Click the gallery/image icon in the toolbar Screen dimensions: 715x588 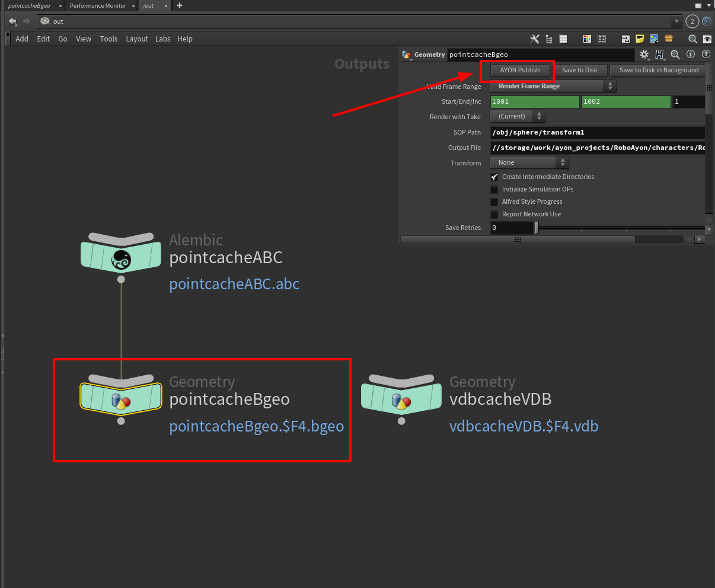point(654,39)
